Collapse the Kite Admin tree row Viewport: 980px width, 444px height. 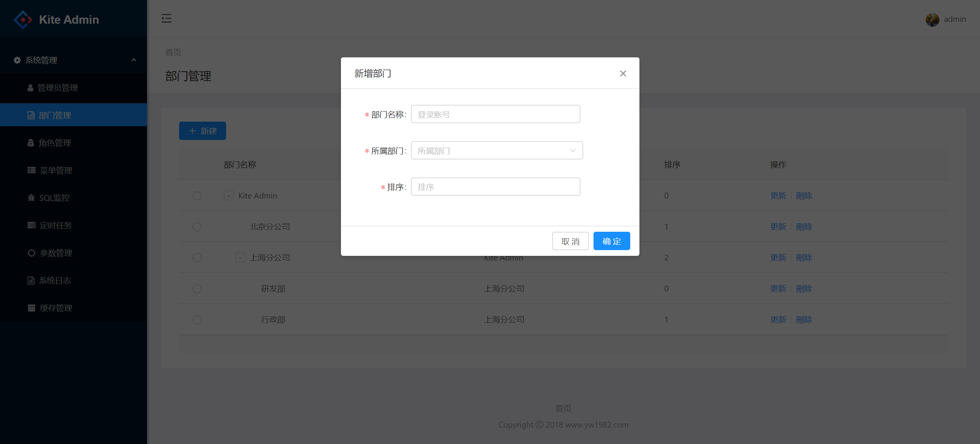pos(228,196)
